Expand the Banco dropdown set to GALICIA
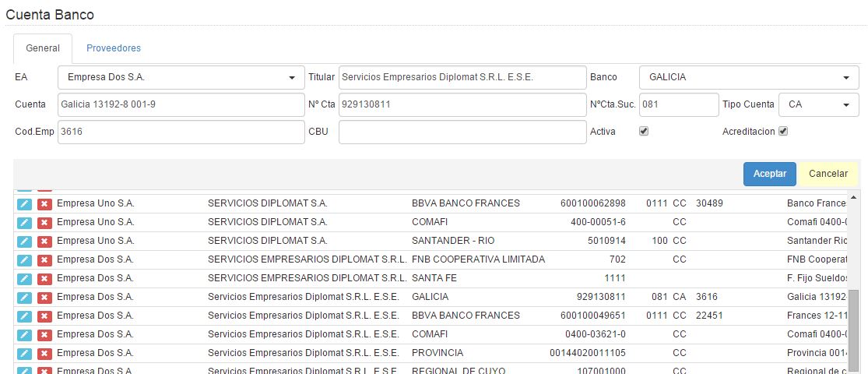The image size is (868, 374). coord(748,77)
